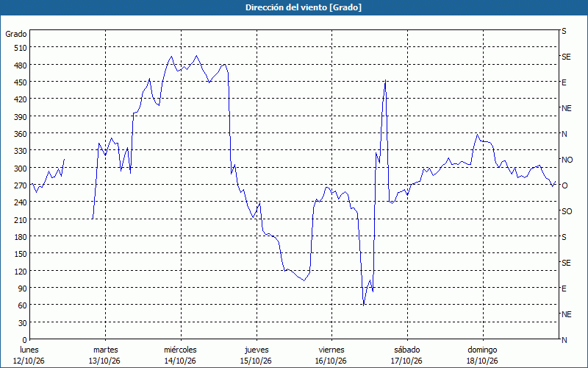Select the 'viernes 16/10/26' date label
Viewport: 588px width, 368px height.
point(331,355)
